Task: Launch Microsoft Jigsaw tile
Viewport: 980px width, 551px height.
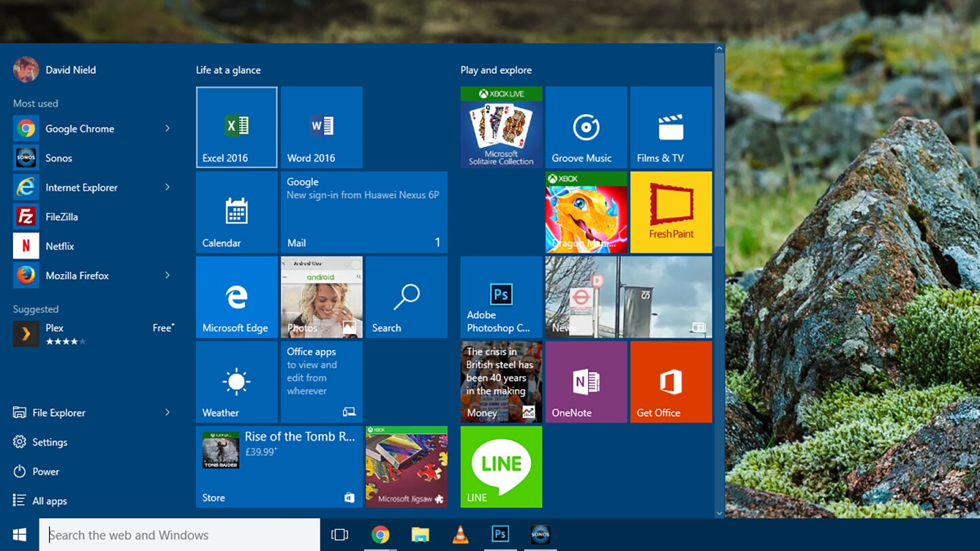Action: (407, 467)
